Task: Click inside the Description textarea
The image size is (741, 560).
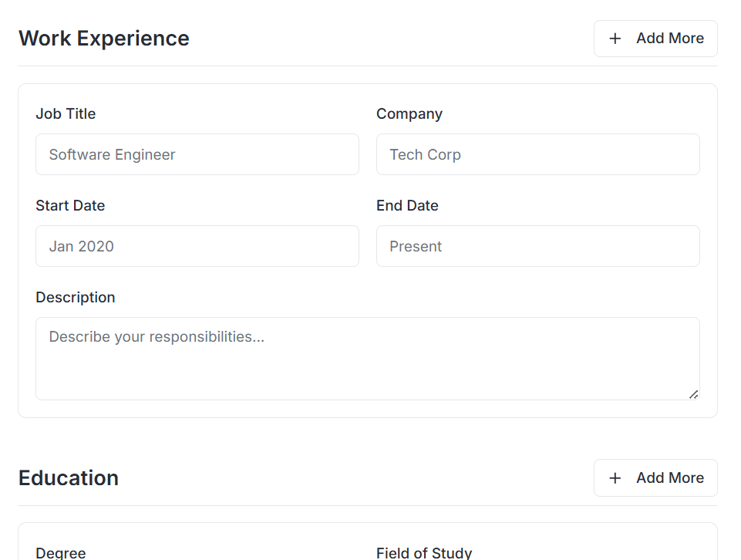Action: pyautogui.click(x=367, y=358)
